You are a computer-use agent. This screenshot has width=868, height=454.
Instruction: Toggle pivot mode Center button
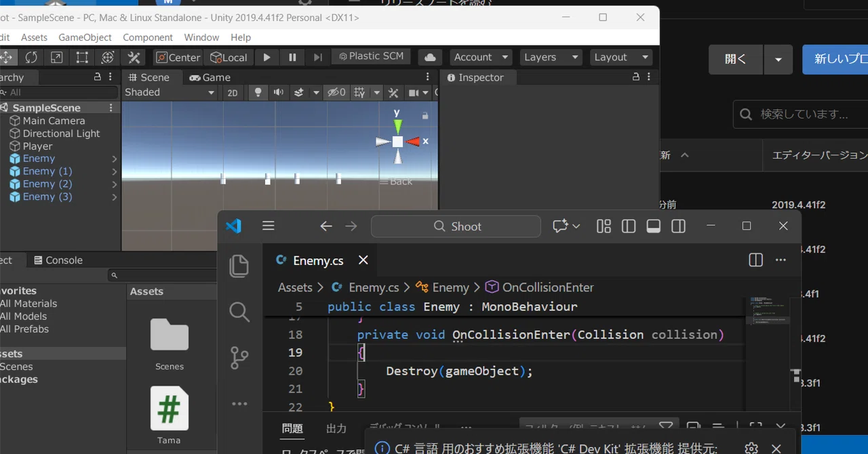pos(178,58)
